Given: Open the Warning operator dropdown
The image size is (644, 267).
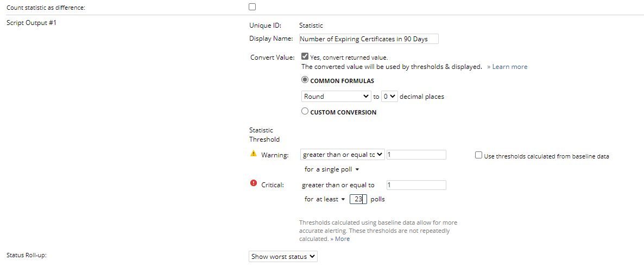Looking at the screenshot, I should coord(342,154).
